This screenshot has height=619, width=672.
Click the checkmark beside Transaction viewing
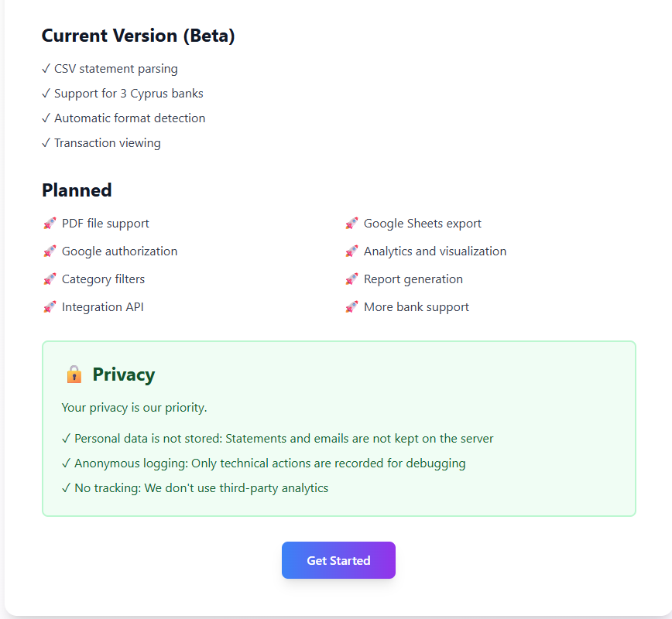coord(46,142)
